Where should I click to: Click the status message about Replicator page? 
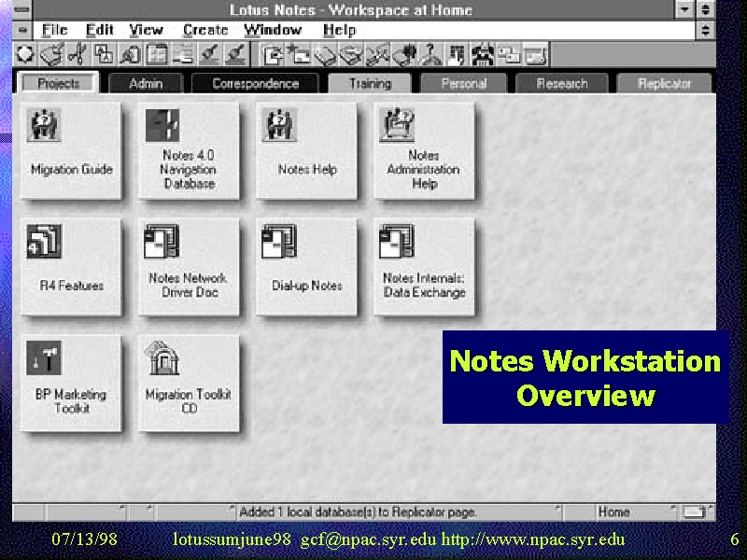pos(358,512)
